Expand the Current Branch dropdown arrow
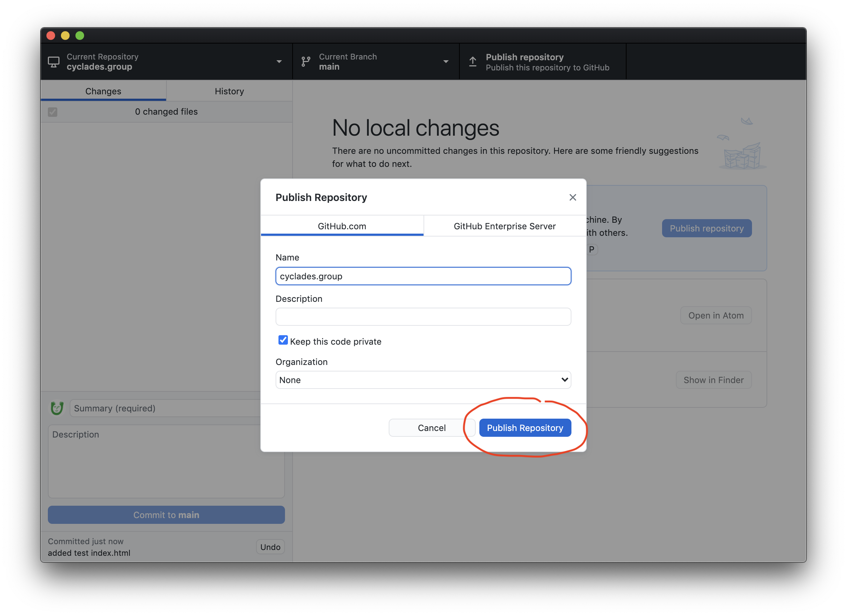The width and height of the screenshot is (847, 616). (x=446, y=62)
